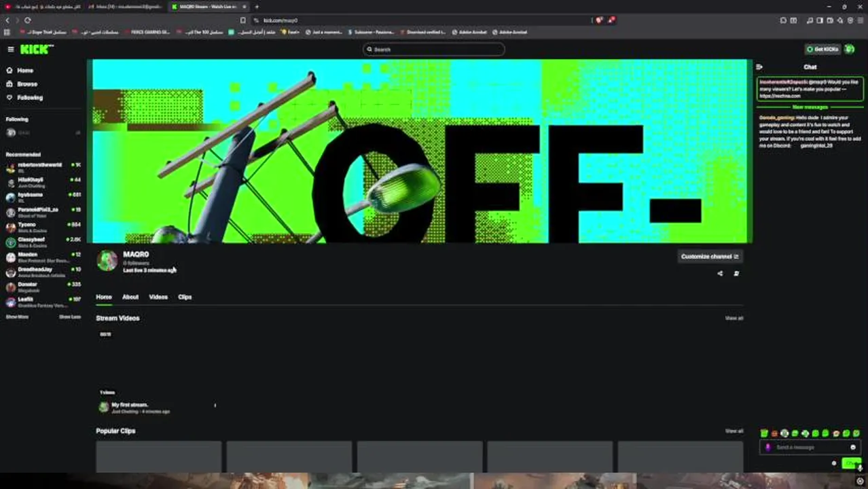
Task: Open recommended channel Donstar
Action: coord(43,287)
